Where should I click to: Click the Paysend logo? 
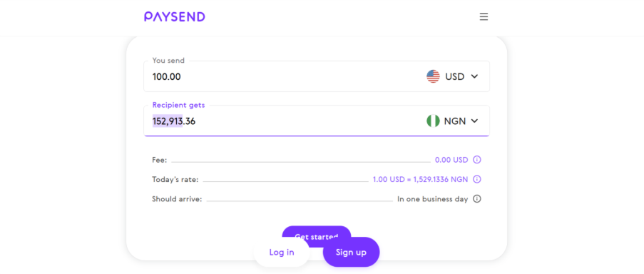175,17
